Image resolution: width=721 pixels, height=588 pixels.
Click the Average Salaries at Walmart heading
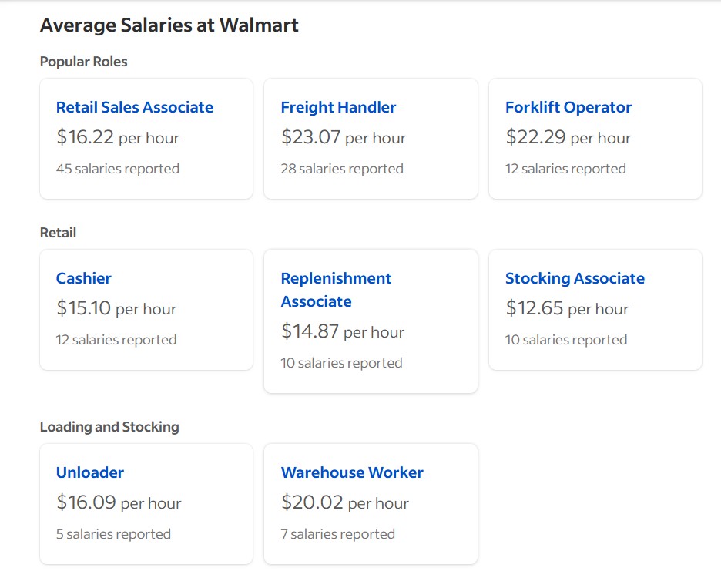[x=169, y=25]
